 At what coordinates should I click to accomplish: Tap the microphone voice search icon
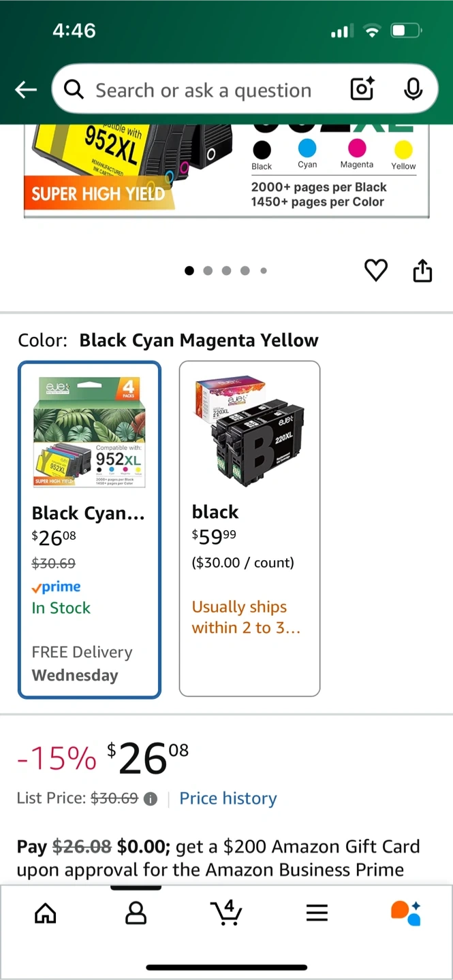(x=413, y=89)
